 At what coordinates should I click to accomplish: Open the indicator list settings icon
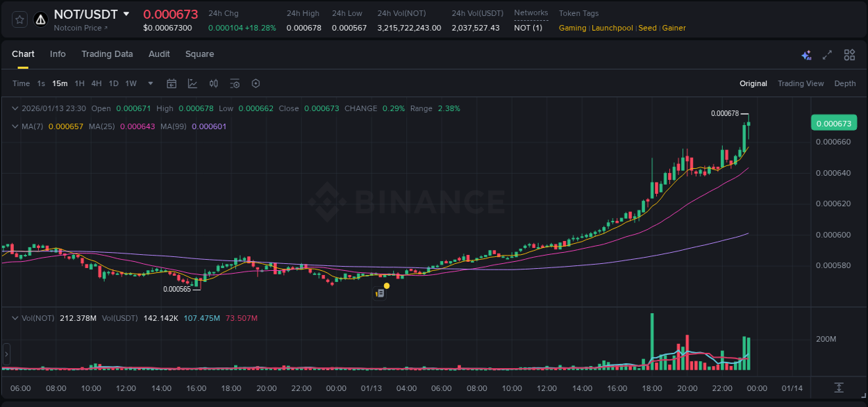235,83
